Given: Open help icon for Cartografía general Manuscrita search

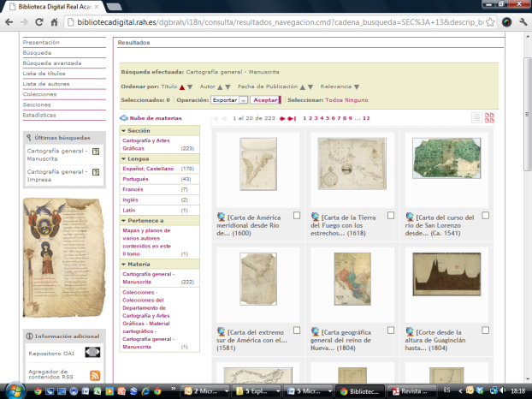Looking at the screenshot, I should point(96,151).
